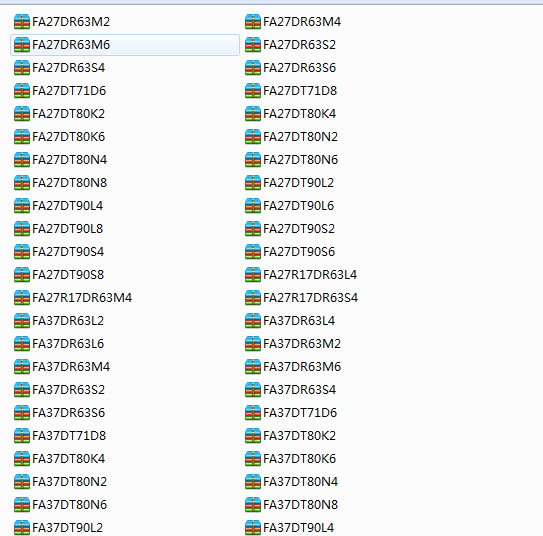This screenshot has width=543, height=536.
Task: Click the archive icon for FA27DT80N2
Action: click(x=253, y=137)
